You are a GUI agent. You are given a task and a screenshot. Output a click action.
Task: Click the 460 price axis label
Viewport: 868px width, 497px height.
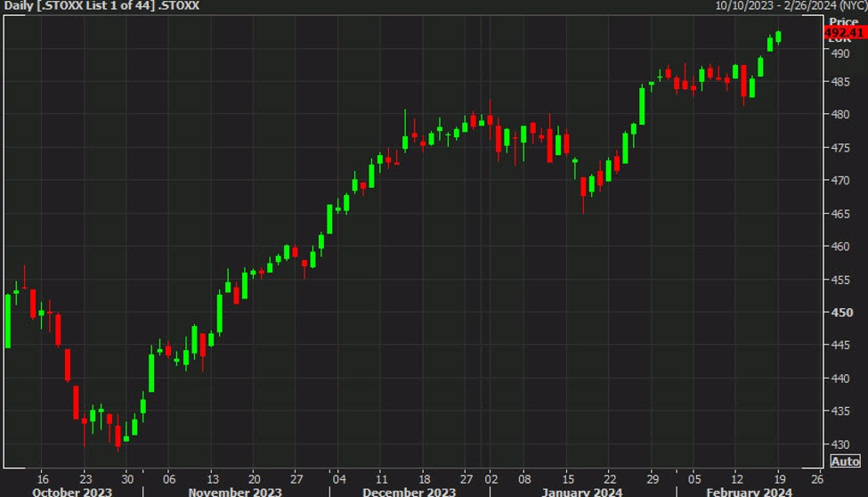pos(840,247)
